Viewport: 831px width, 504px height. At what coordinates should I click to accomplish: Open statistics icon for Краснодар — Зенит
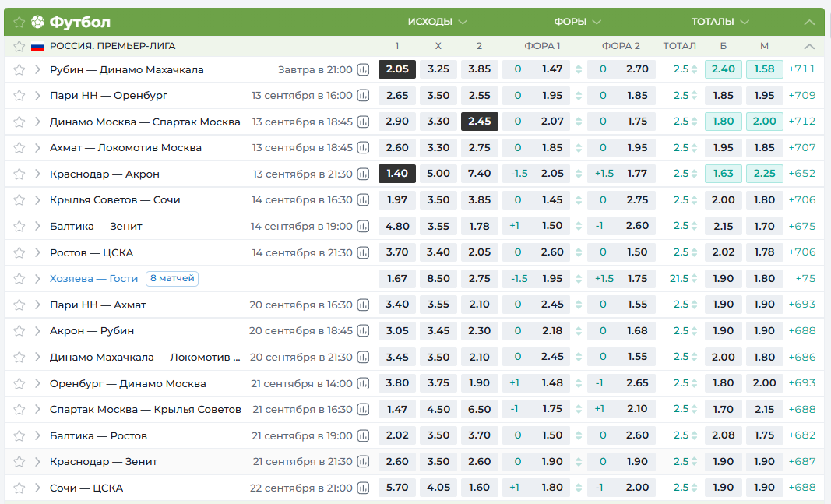[363, 462]
